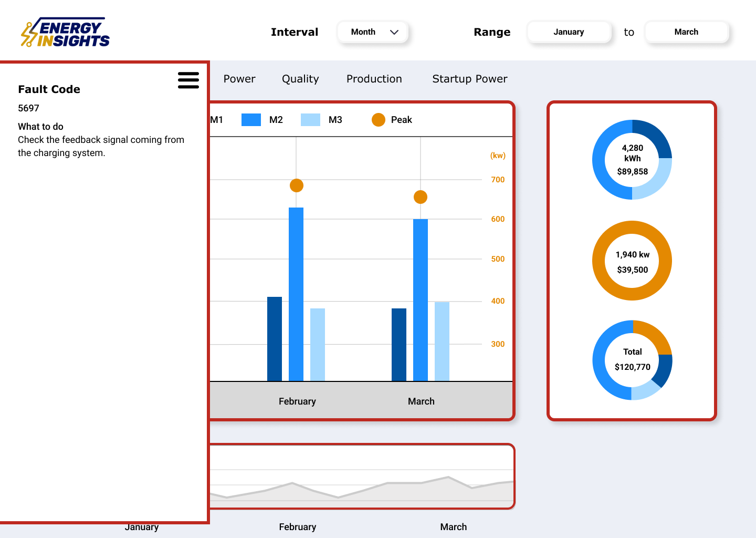Click the Total $120,770 donut chart

[632, 360]
